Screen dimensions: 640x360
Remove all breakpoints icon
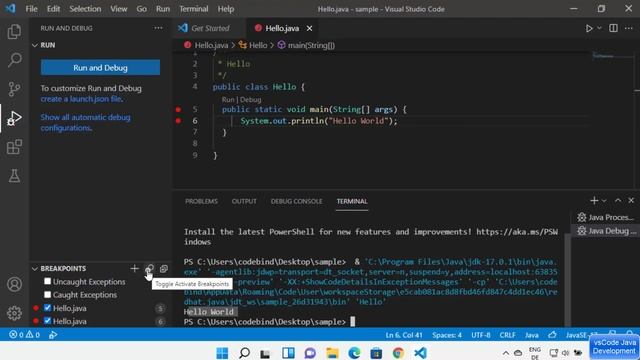pyautogui.click(x=164, y=268)
